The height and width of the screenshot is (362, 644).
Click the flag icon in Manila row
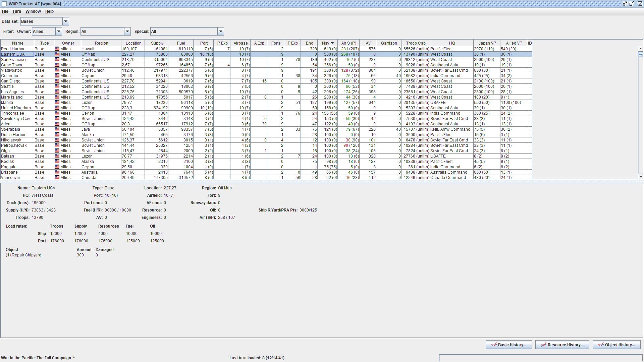[x=57, y=103]
